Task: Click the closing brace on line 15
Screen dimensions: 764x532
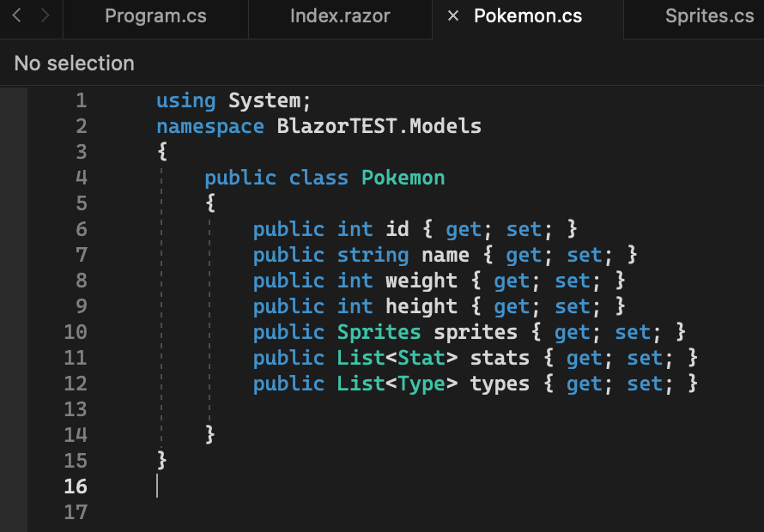Action: pyautogui.click(x=162, y=461)
